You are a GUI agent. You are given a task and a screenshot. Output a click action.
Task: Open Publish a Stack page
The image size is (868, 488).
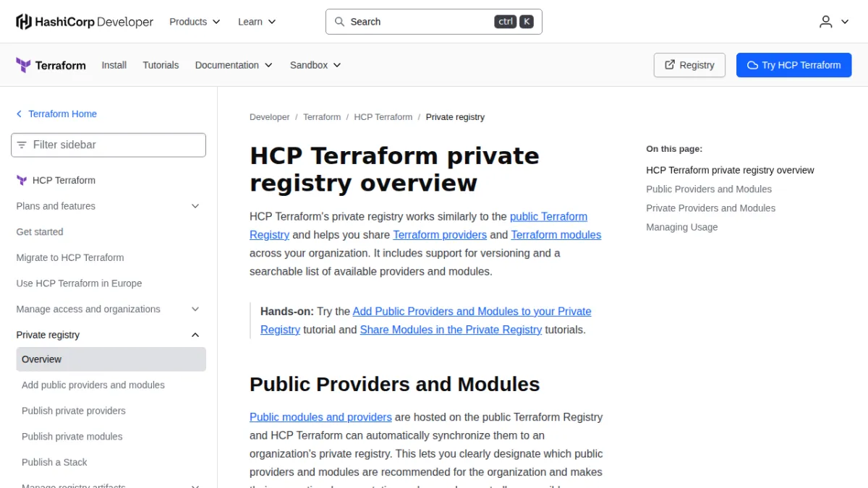pyautogui.click(x=54, y=463)
